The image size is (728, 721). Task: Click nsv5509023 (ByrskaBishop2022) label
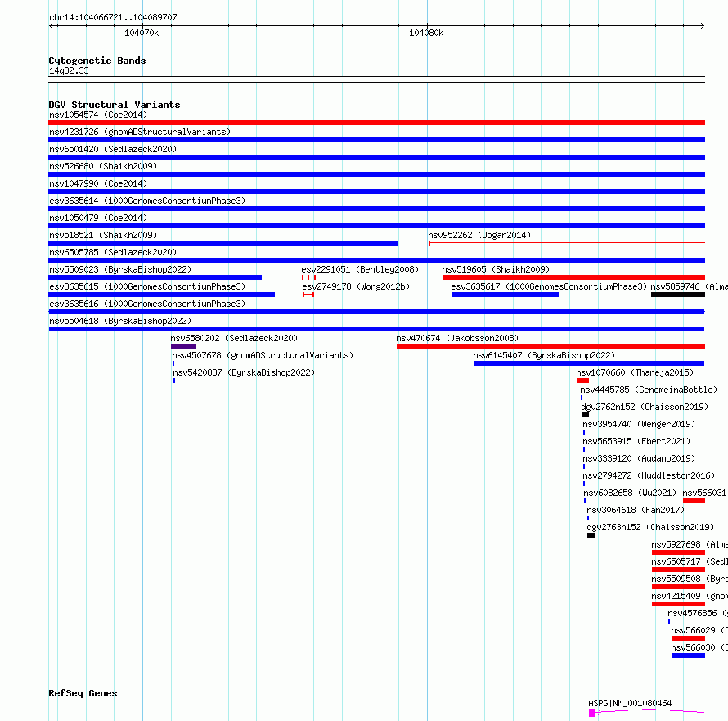(120, 269)
